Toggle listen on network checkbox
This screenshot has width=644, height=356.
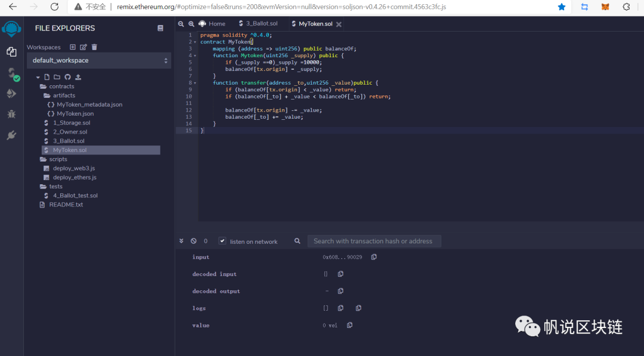click(222, 241)
